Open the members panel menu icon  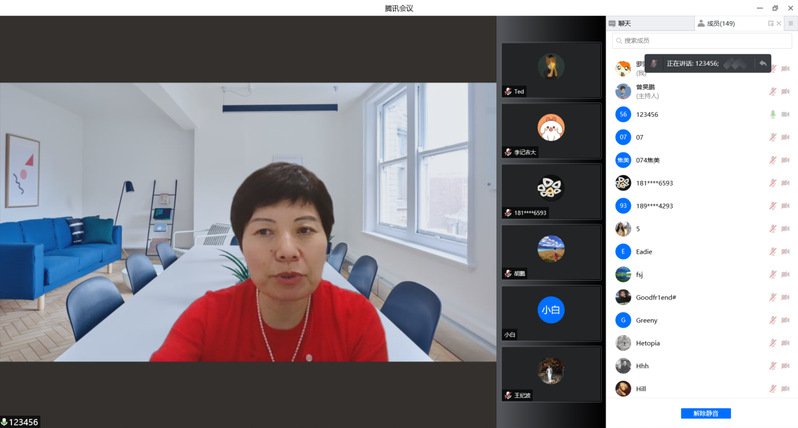coord(790,23)
